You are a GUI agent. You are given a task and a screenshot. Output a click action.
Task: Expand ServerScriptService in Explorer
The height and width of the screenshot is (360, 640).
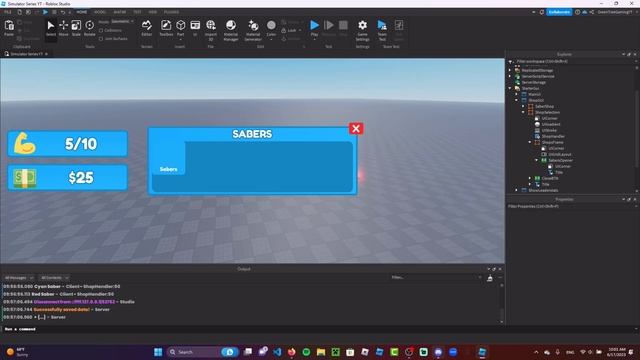(x=510, y=76)
